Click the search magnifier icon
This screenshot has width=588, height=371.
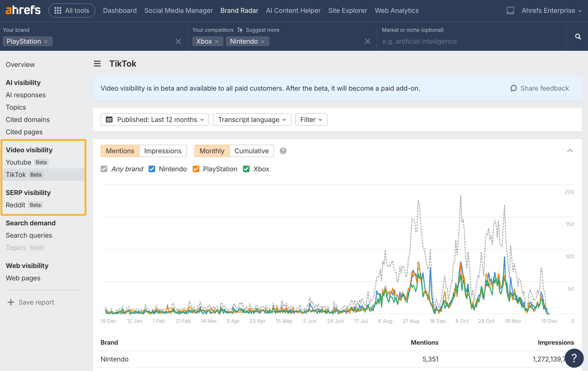coord(578,37)
